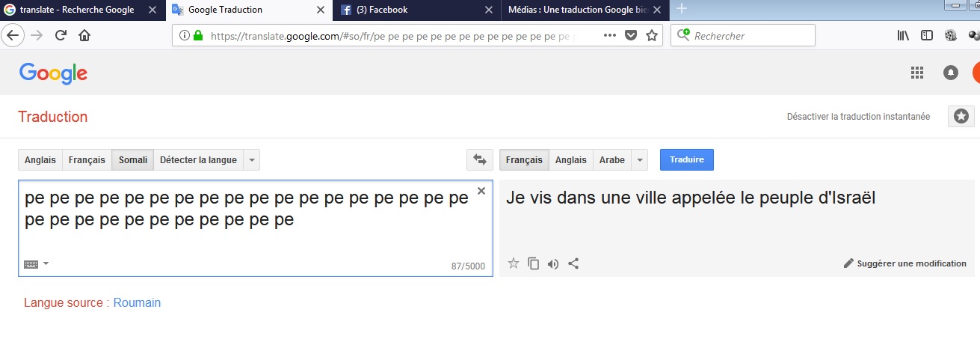980x348 pixels.
Task: Select Anglais as target language
Action: click(x=571, y=159)
